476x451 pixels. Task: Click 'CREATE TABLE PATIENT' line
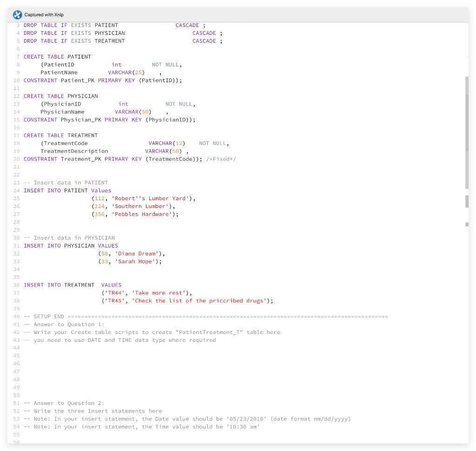click(x=57, y=57)
